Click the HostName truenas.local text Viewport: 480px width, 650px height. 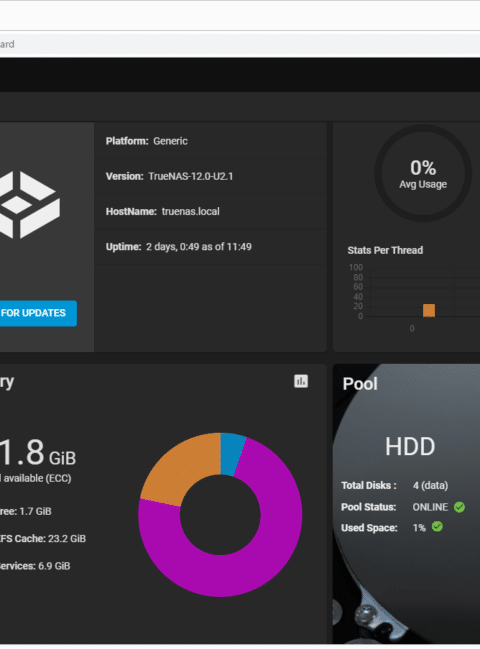tap(162, 211)
